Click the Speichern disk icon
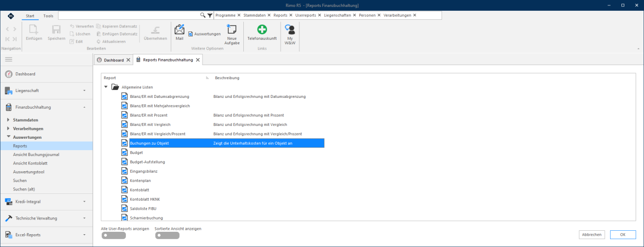644x247 pixels. coord(57,30)
